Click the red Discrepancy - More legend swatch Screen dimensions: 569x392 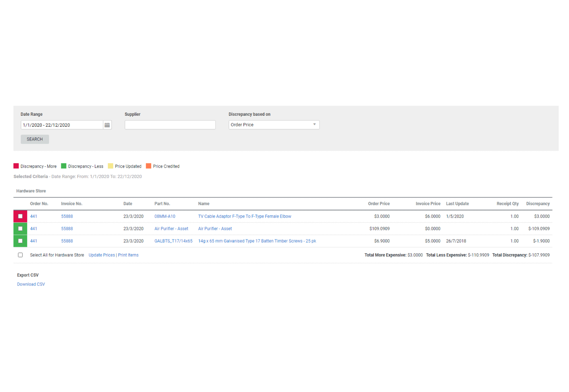tap(16, 166)
